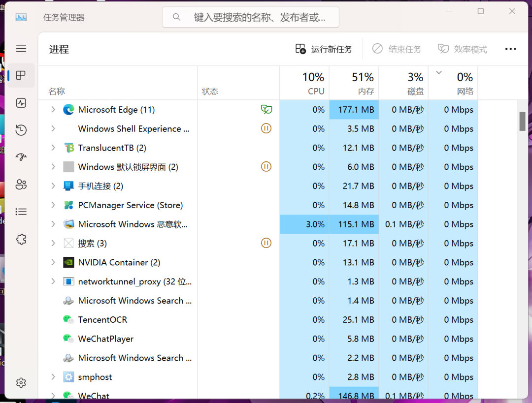Click suspended icon on Windows 默认锁屏界面 row
This screenshot has height=403, width=532.
(x=266, y=167)
